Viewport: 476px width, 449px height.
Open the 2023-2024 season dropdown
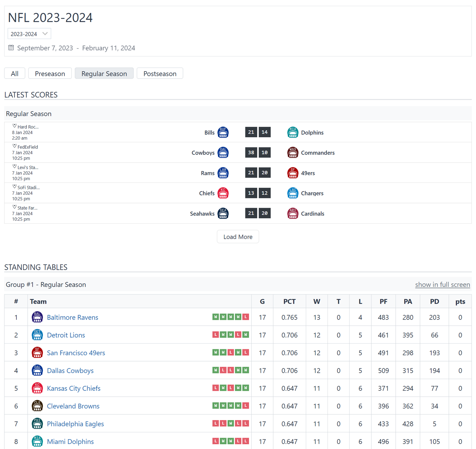click(29, 34)
